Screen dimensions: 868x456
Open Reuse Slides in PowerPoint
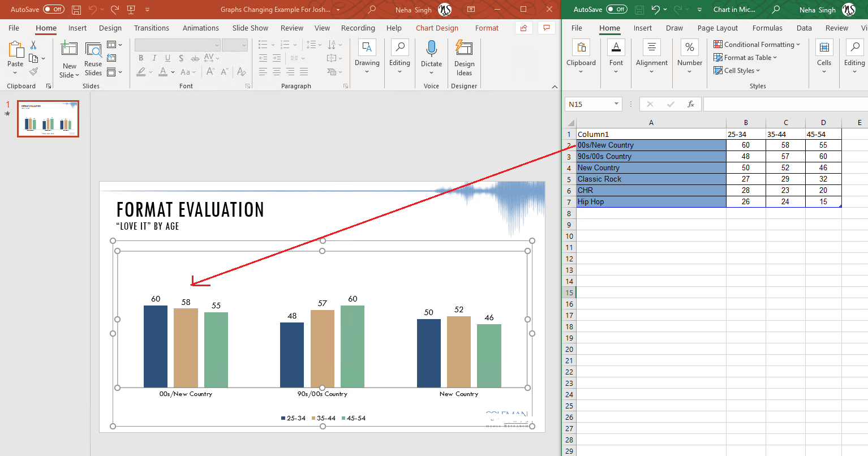coord(93,59)
